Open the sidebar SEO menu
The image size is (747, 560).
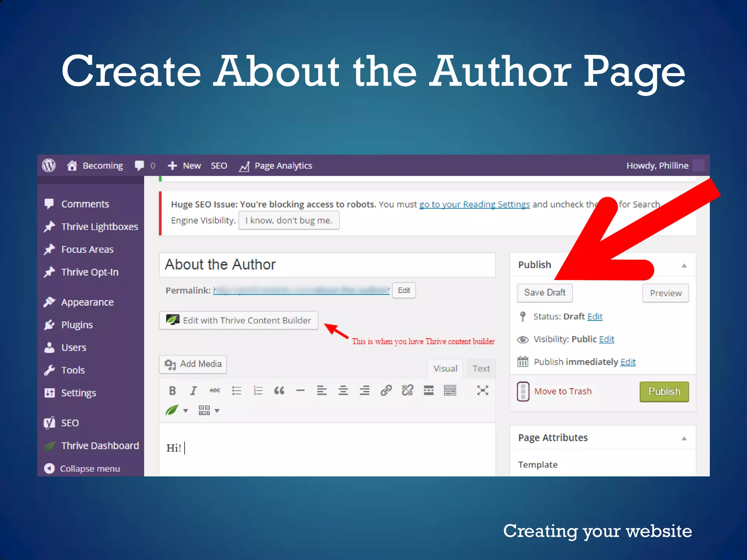coord(91,423)
